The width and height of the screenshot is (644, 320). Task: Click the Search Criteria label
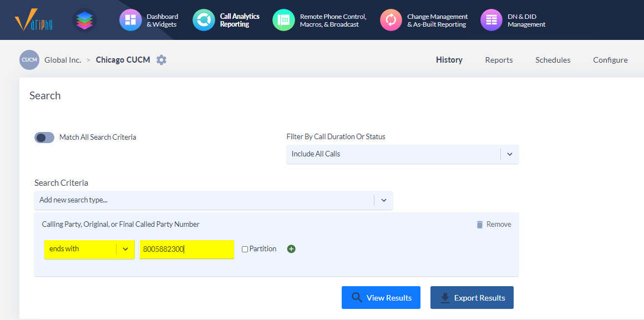[61, 183]
